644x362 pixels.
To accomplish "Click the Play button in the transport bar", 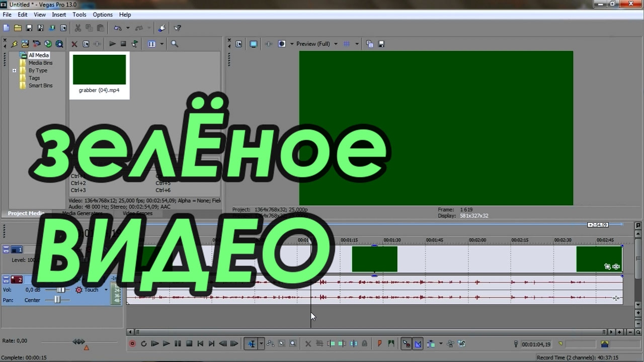I will [x=166, y=344].
